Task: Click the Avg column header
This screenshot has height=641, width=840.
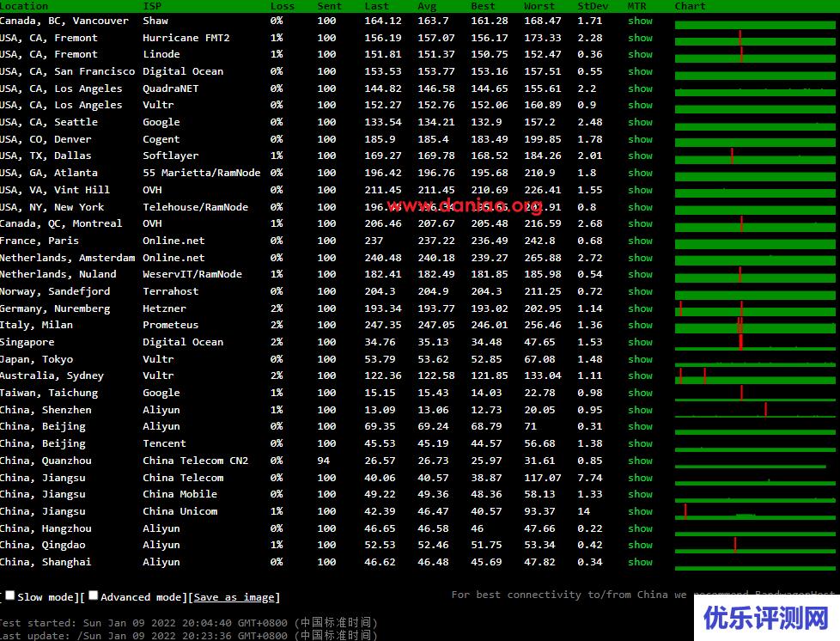Action: click(427, 6)
